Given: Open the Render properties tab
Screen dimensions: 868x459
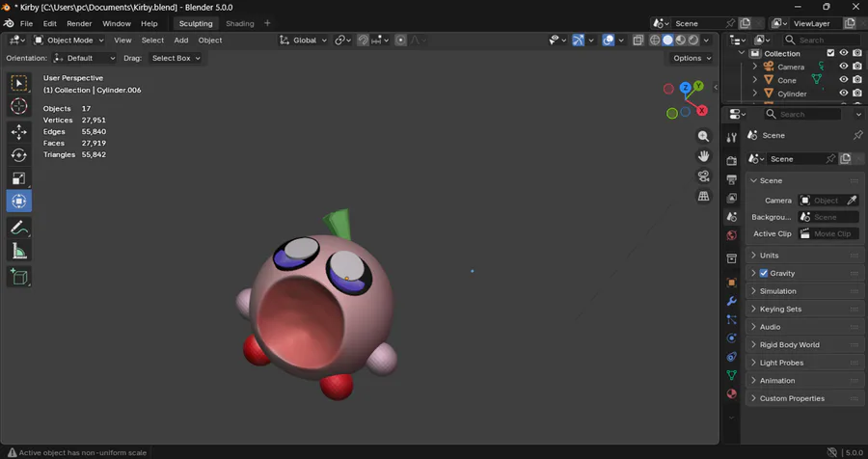Looking at the screenshot, I should coord(731,161).
